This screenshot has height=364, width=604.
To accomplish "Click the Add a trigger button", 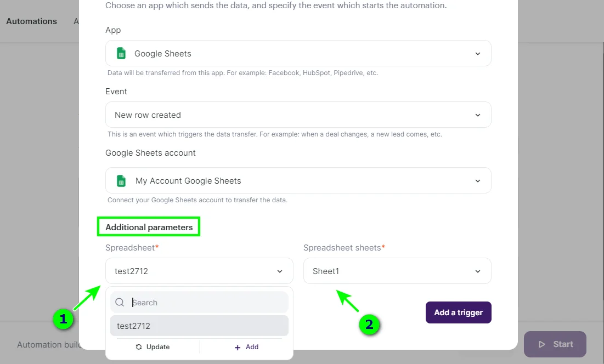I will coord(458,312).
